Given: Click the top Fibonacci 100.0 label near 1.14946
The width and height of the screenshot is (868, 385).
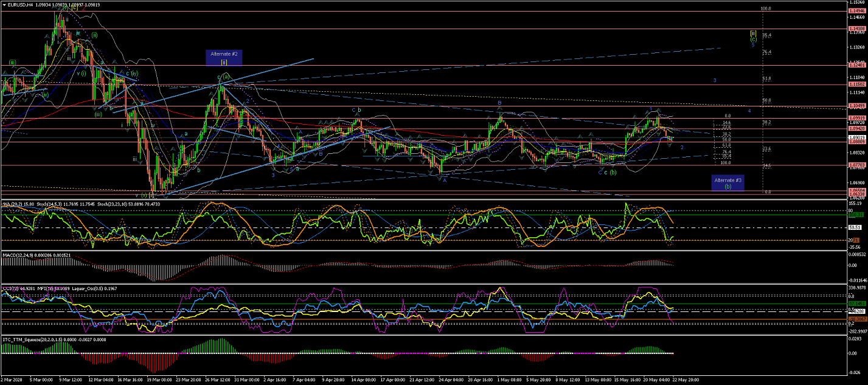Looking at the screenshot, I should click(766, 9).
